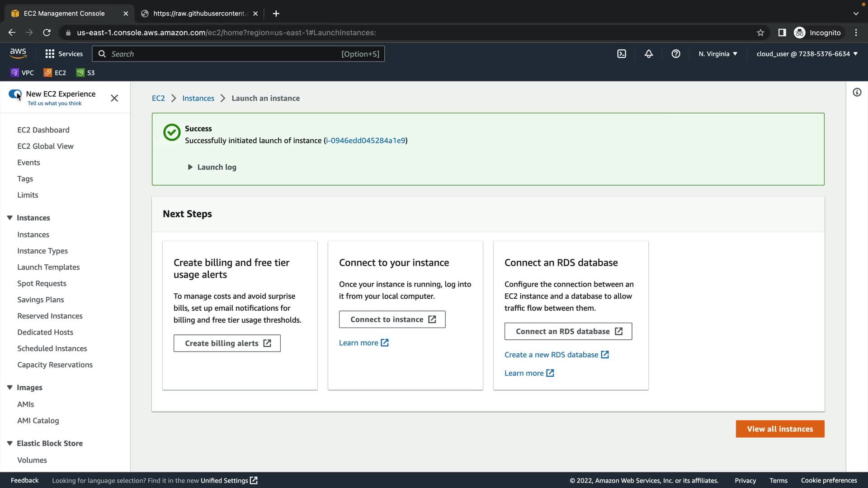Click the View all instances button
This screenshot has width=868, height=488.
(x=780, y=429)
